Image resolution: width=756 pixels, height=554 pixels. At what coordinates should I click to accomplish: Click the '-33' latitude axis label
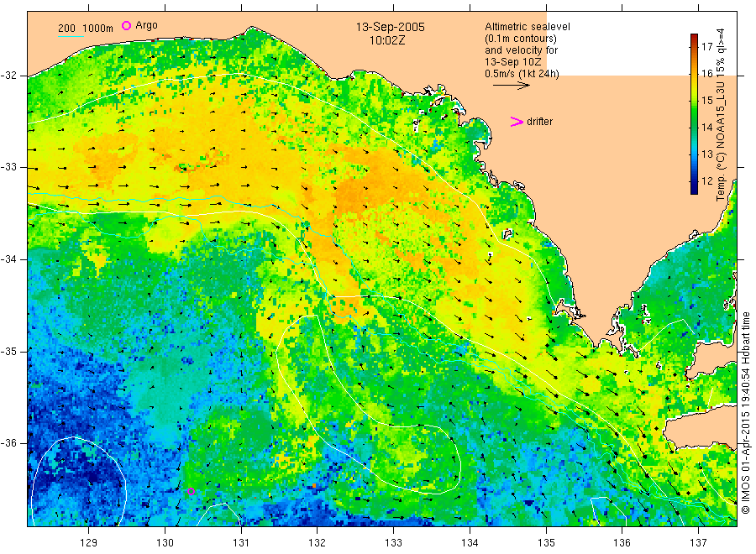coord(8,167)
